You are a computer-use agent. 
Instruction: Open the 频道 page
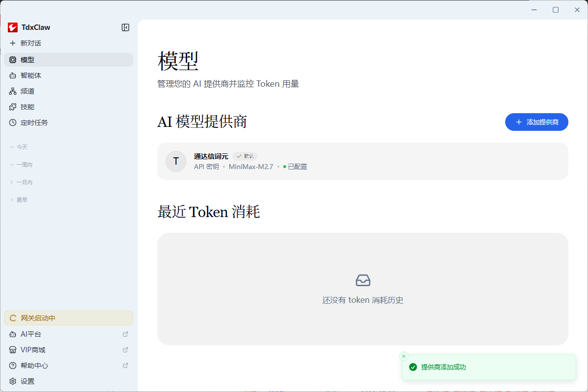point(69,91)
